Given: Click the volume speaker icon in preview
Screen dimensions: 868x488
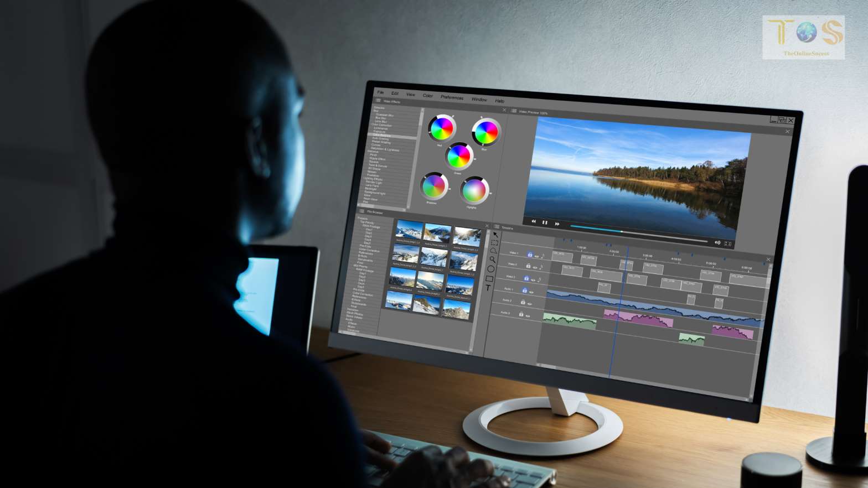Looking at the screenshot, I should coord(717,242).
